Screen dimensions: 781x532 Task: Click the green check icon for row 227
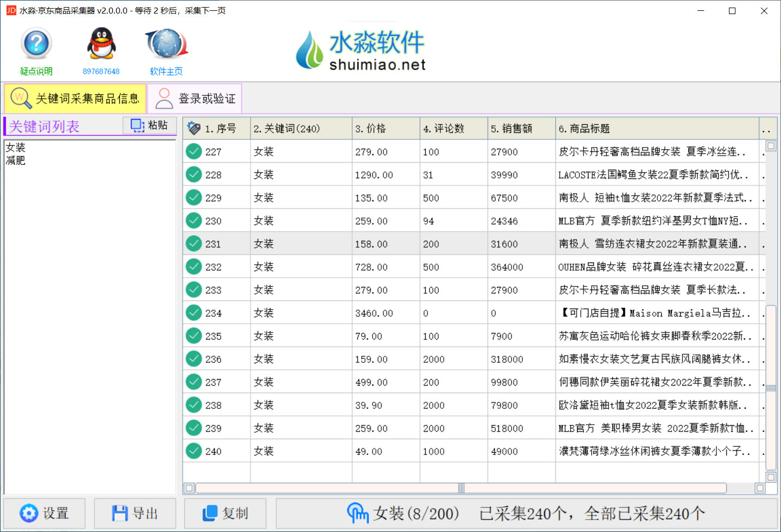click(x=194, y=151)
